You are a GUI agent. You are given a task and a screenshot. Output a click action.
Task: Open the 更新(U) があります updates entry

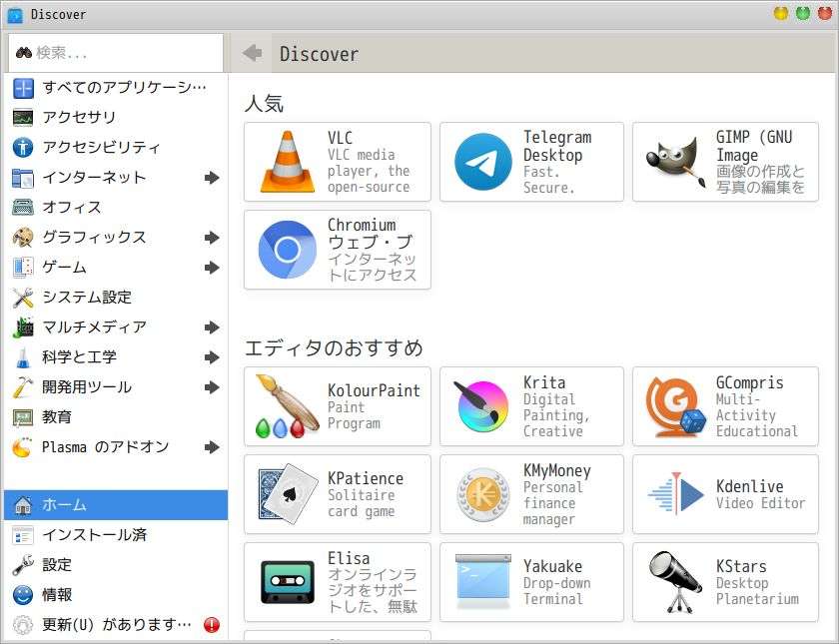[x=116, y=625]
